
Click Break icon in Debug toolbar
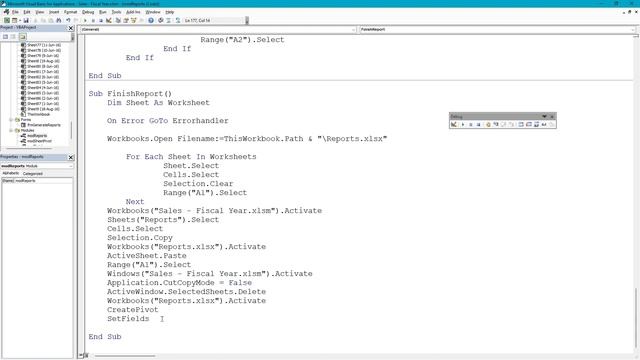point(471,124)
